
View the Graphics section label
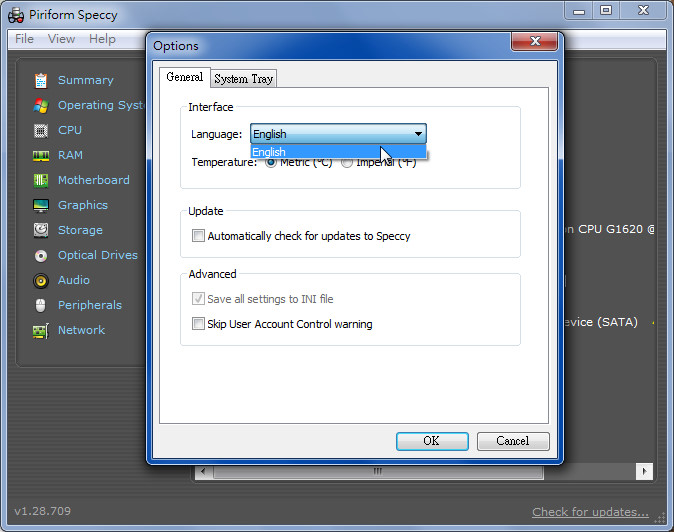83,205
